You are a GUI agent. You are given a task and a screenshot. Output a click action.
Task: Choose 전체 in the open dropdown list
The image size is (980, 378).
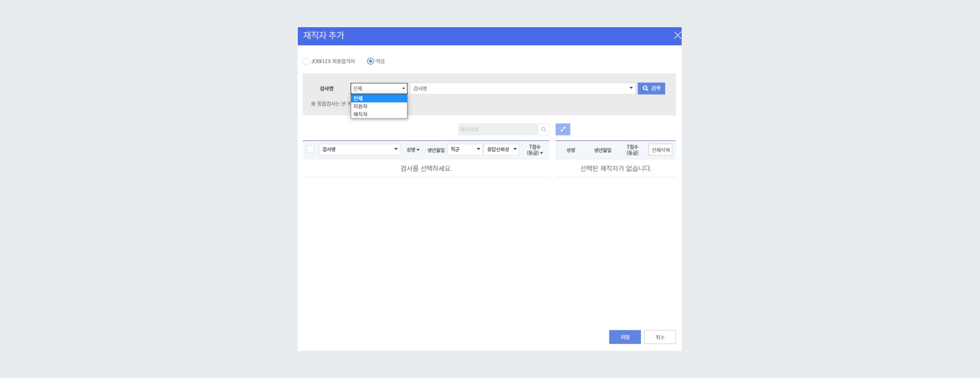[379, 98]
